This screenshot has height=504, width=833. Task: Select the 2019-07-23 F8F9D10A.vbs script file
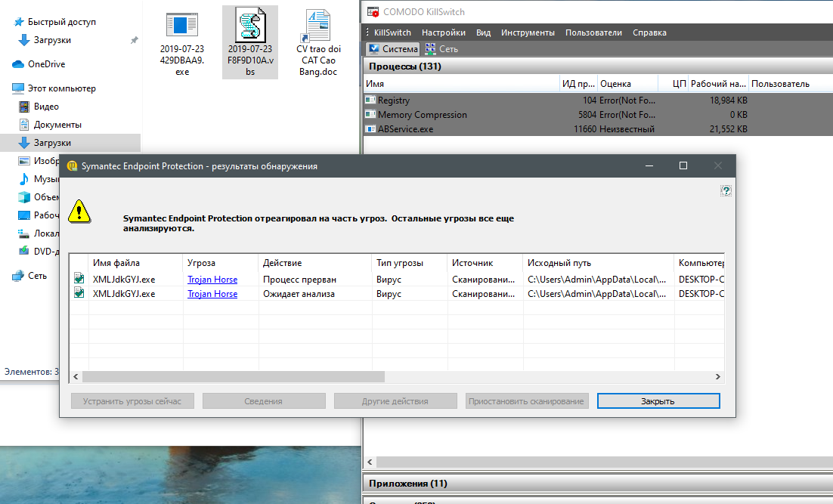(x=250, y=42)
